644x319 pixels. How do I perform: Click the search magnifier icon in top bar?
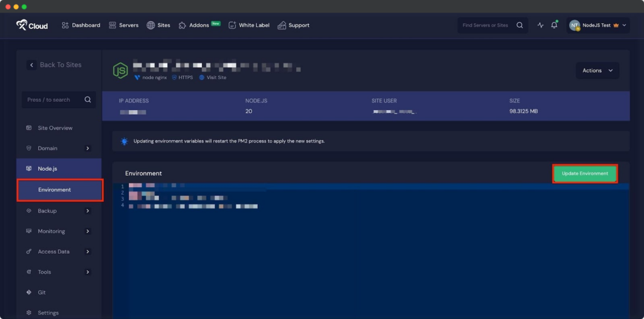coord(519,25)
